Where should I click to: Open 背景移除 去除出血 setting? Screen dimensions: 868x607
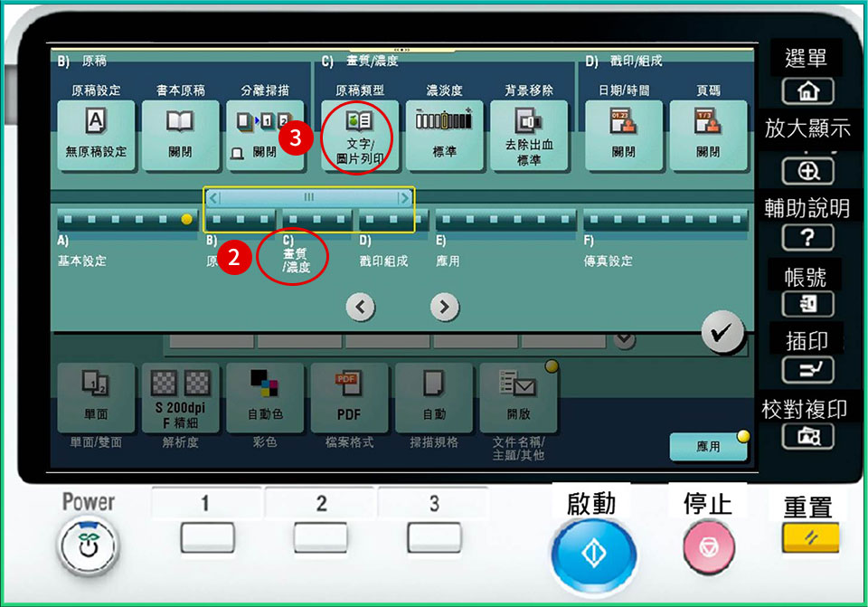(528, 135)
